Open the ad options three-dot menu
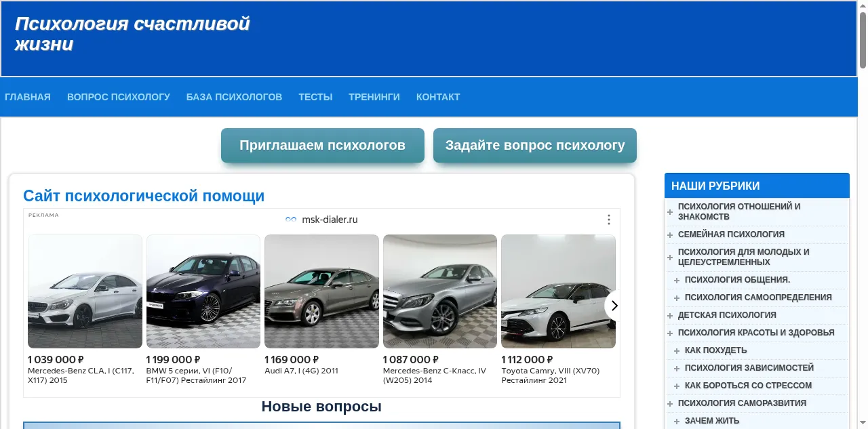This screenshot has width=868, height=429. point(609,220)
